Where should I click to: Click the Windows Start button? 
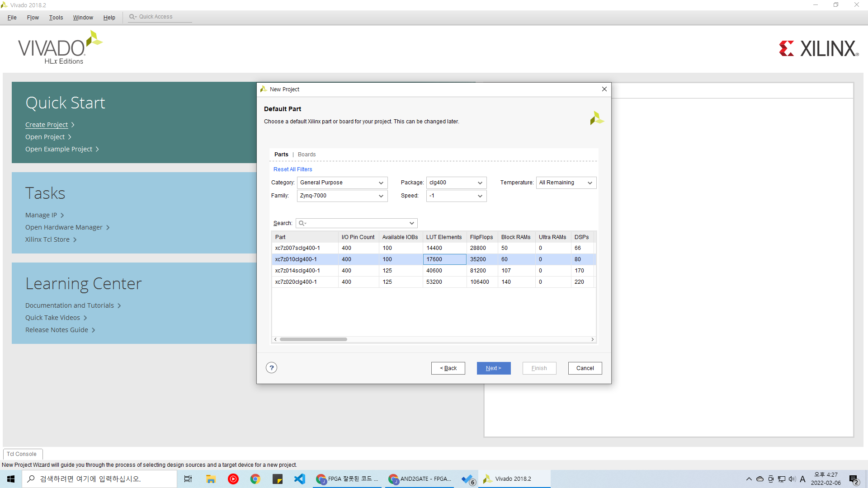pos(11,479)
